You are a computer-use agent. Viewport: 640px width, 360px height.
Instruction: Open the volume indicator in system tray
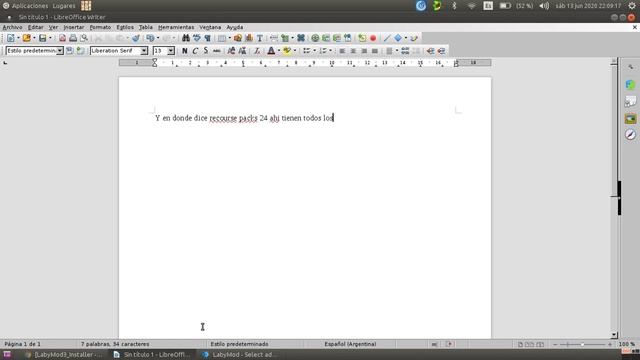[544, 6]
